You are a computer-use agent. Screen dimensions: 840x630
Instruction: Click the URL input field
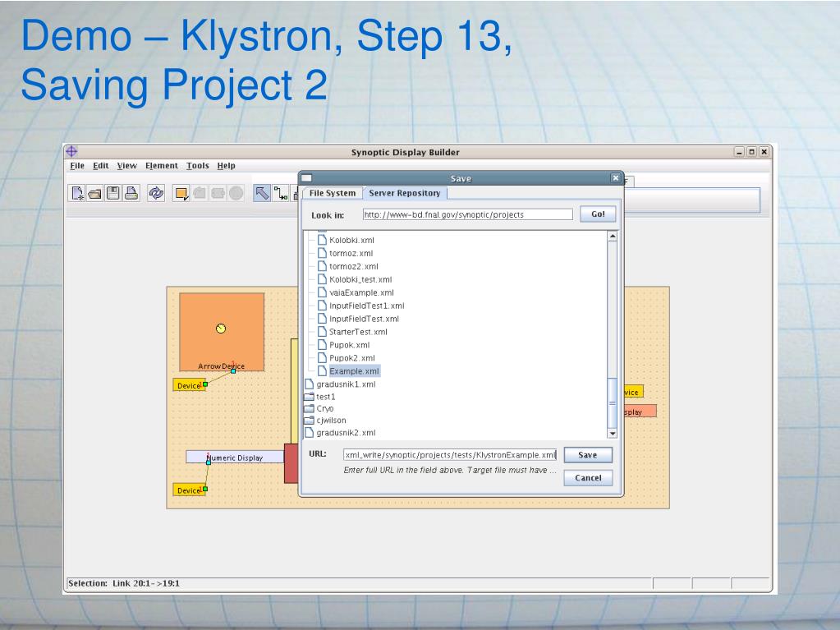[450, 455]
